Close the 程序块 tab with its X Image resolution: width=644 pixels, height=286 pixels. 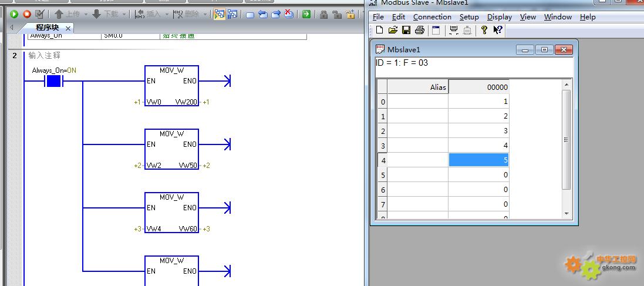coord(68,28)
